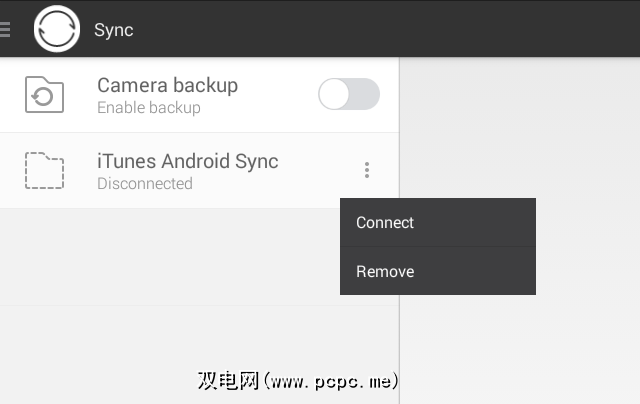Tap the Sync title in the header
The image size is (640, 404).
(113, 29)
